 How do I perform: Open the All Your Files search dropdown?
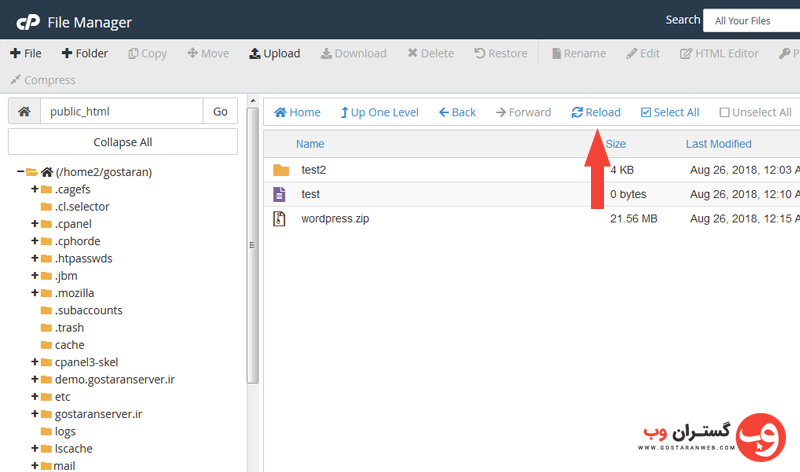point(749,20)
